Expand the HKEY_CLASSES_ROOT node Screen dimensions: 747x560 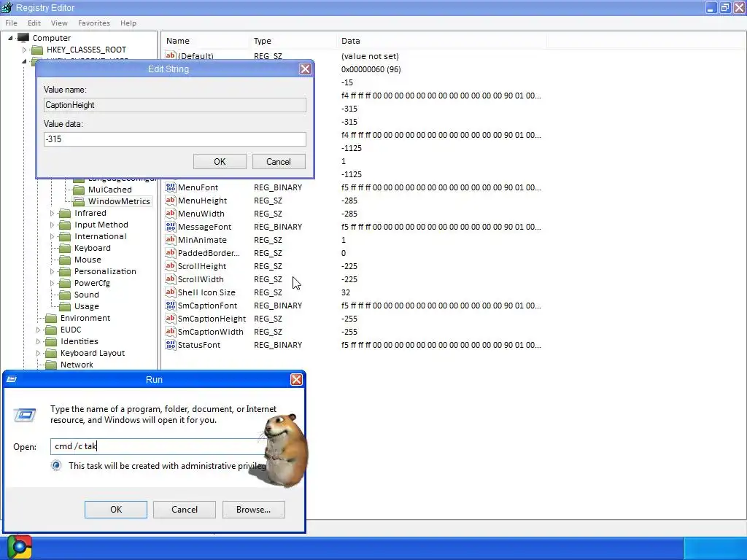coord(24,50)
